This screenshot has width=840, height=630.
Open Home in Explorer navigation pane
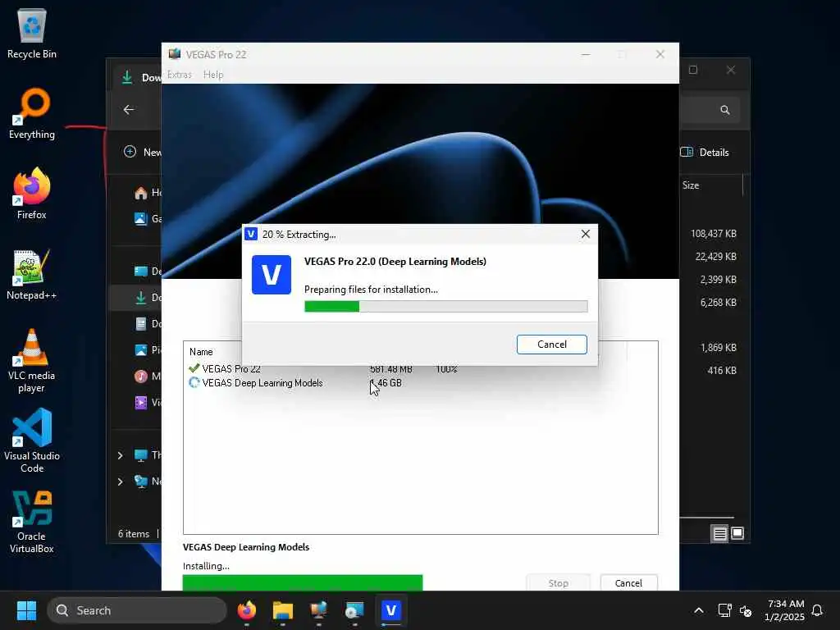click(147, 192)
